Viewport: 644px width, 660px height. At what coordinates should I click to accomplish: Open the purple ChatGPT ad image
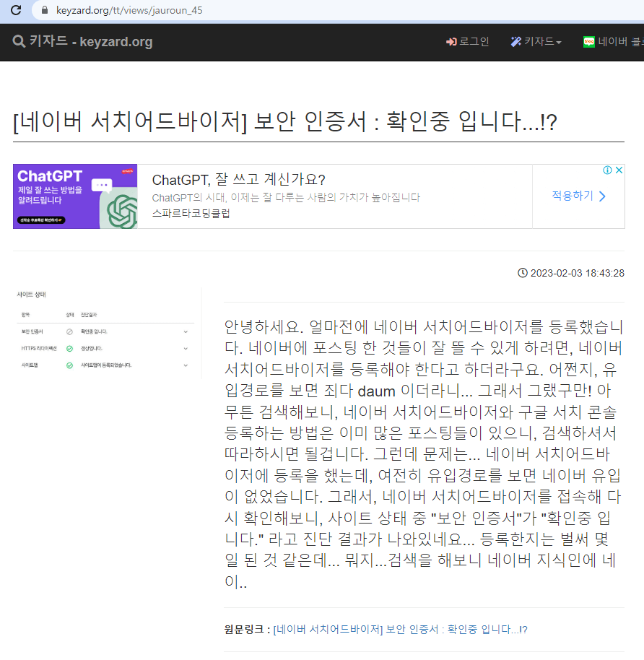pos(75,196)
